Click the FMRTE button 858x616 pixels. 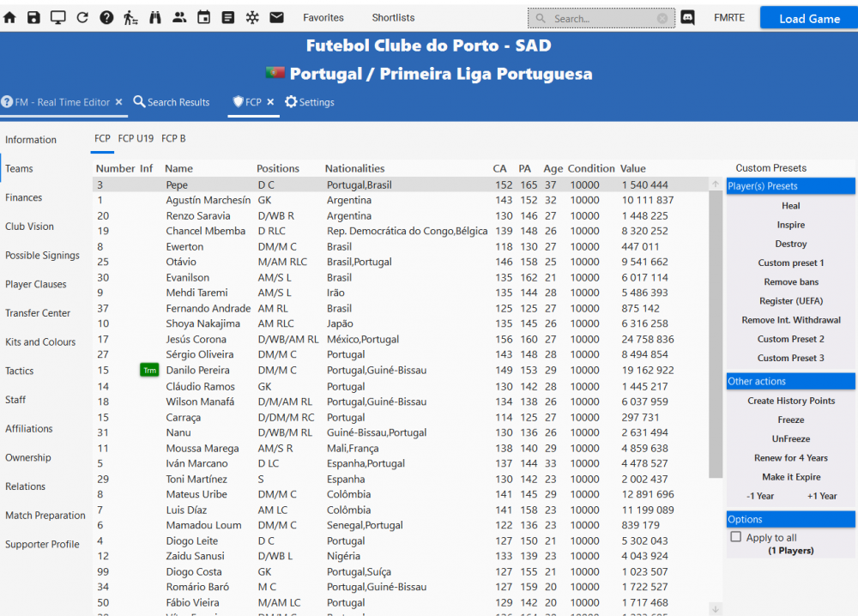tap(728, 17)
